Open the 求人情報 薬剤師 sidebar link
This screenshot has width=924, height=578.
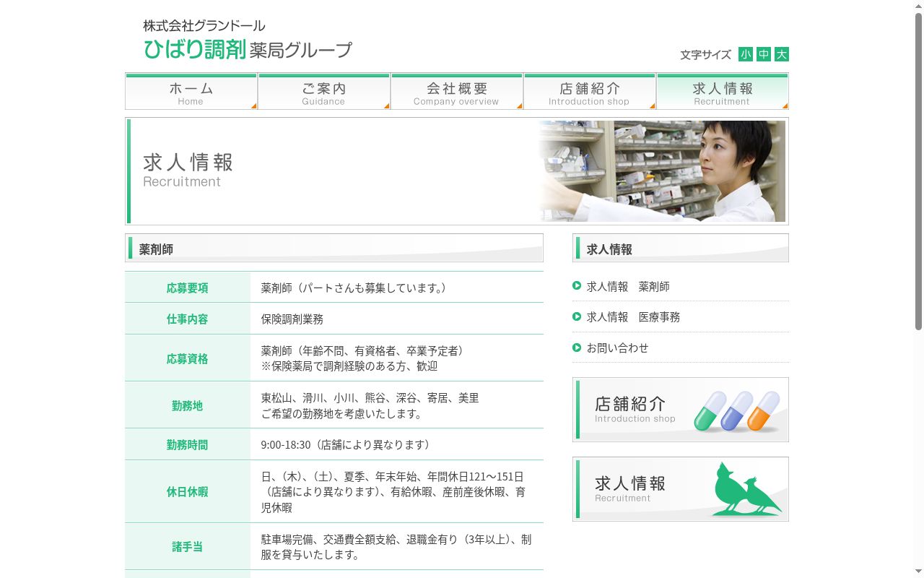(x=628, y=287)
